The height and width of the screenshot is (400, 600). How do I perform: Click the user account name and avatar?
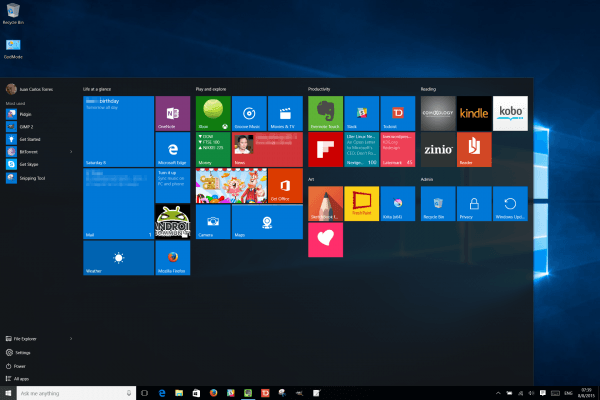coord(30,89)
